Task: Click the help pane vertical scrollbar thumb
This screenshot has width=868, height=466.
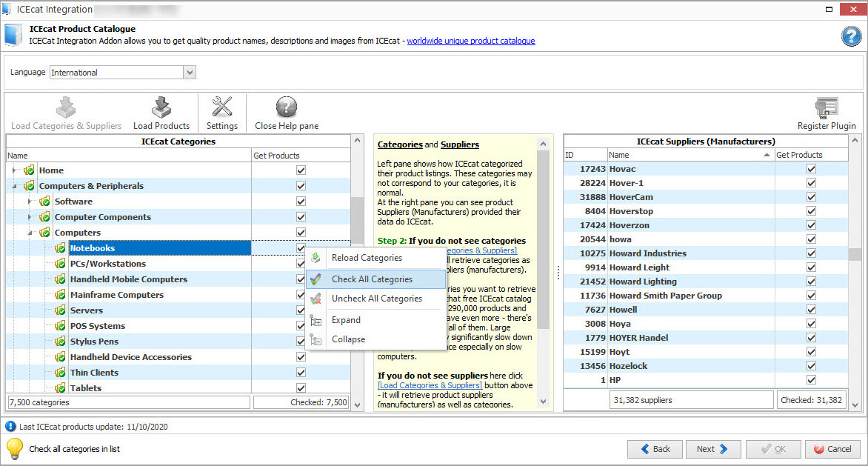Action: pyautogui.click(x=543, y=239)
